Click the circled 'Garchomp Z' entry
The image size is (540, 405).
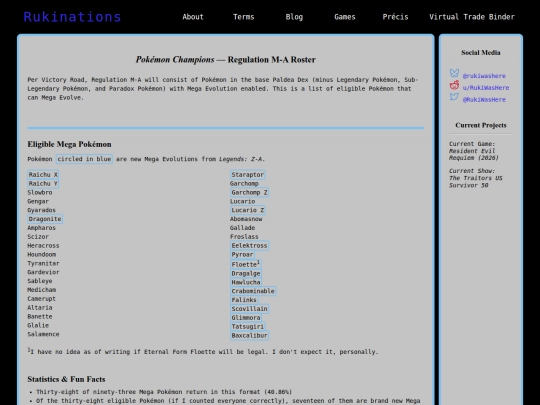coord(249,193)
